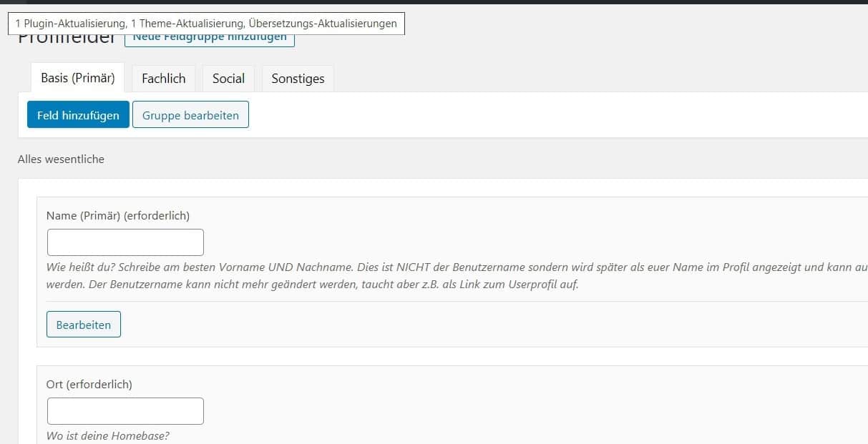
Task: Click the Plugin-Aktualisierung tooltip text
Action: click(206, 24)
